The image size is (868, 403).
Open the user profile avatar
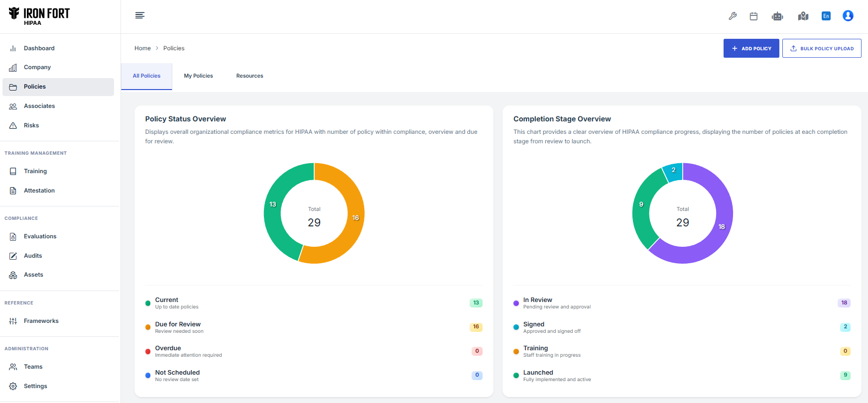coord(848,16)
